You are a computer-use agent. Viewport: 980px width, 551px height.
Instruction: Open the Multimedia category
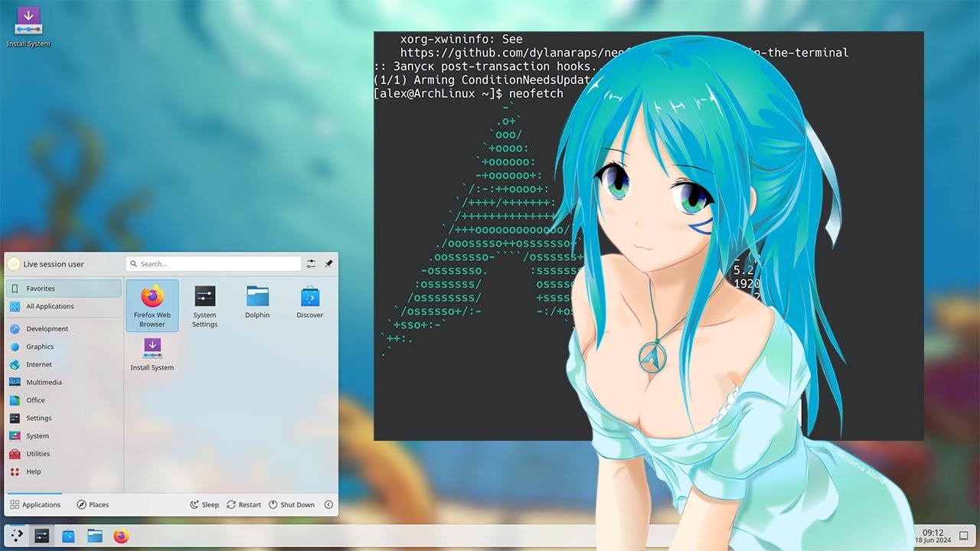pyautogui.click(x=64, y=382)
